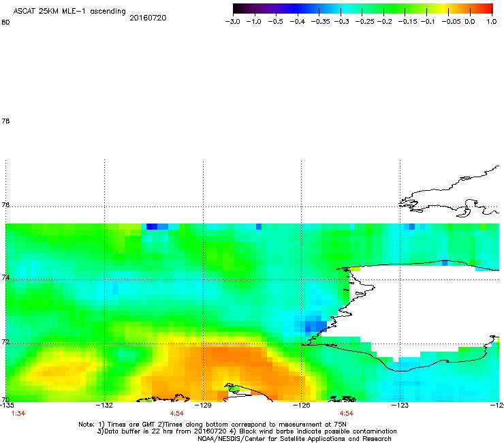Click the -1.0 color scale label
The height and width of the screenshot is (443, 504).
(x=253, y=22)
